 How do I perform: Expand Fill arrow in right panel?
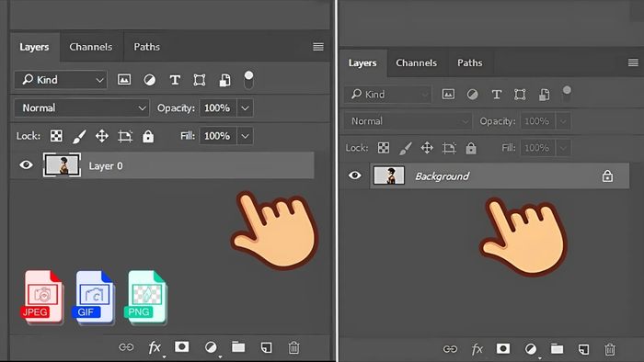563,148
